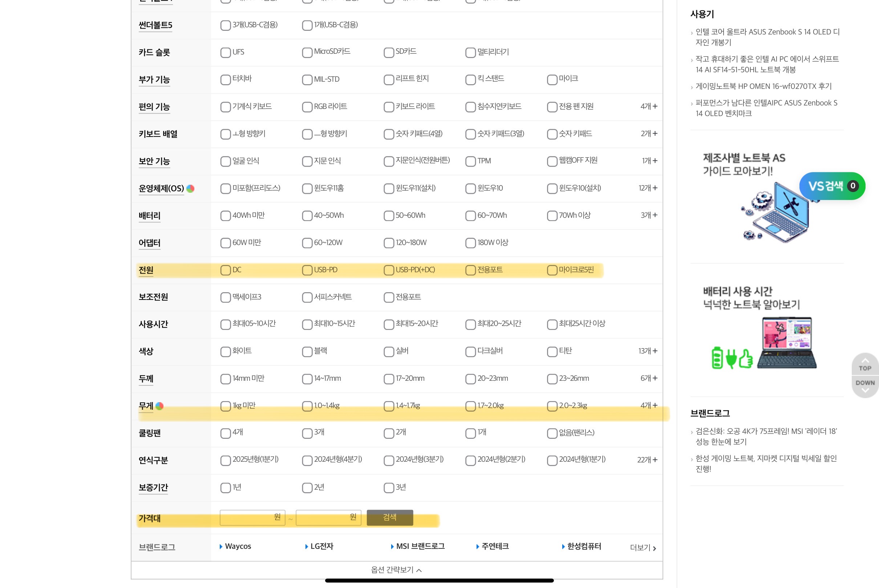Click 더보기 to see more brand logs
The image size is (879, 588).
643,547
